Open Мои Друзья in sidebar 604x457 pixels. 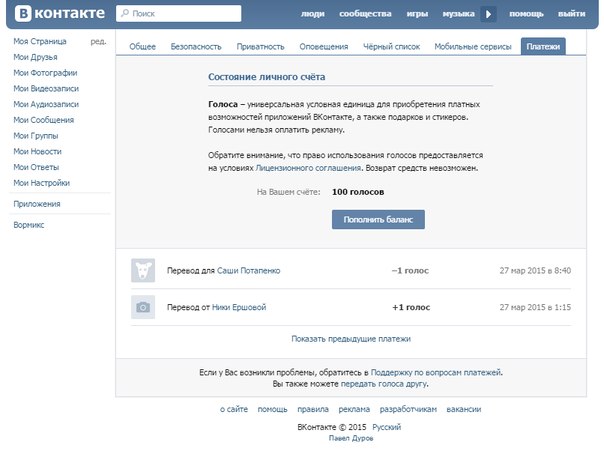[35, 57]
